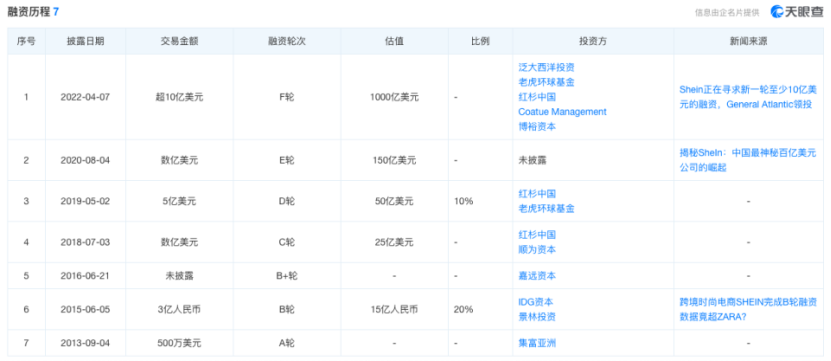
Task: Open 顺为资本 investor link
Action: (537, 250)
